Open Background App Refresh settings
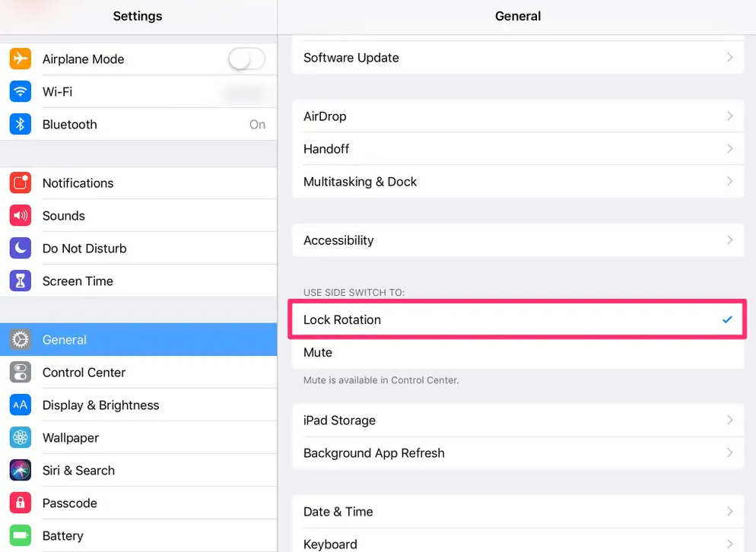756x552 pixels. coord(517,453)
